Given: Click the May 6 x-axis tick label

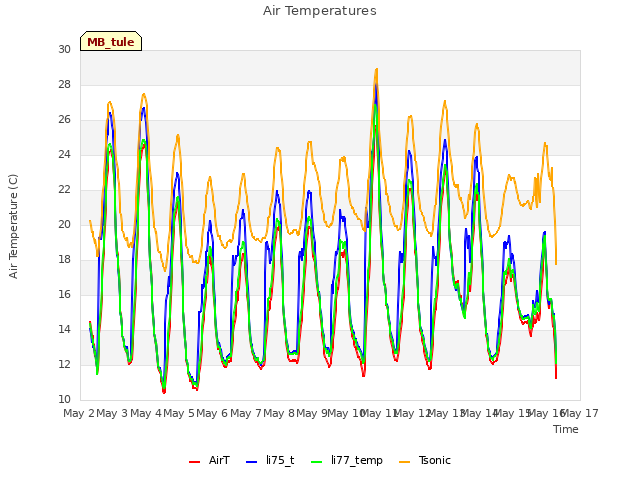Looking at the screenshot, I should click(x=212, y=413).
